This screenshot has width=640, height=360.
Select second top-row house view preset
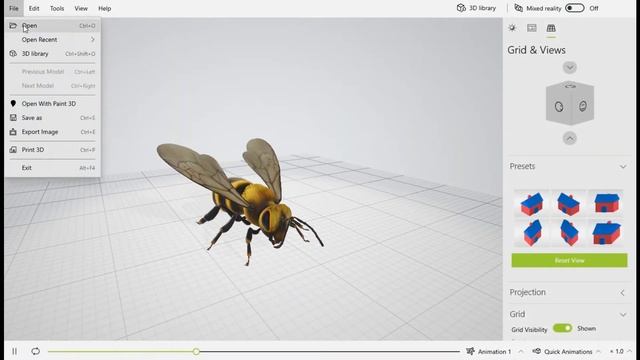point(569,203)
